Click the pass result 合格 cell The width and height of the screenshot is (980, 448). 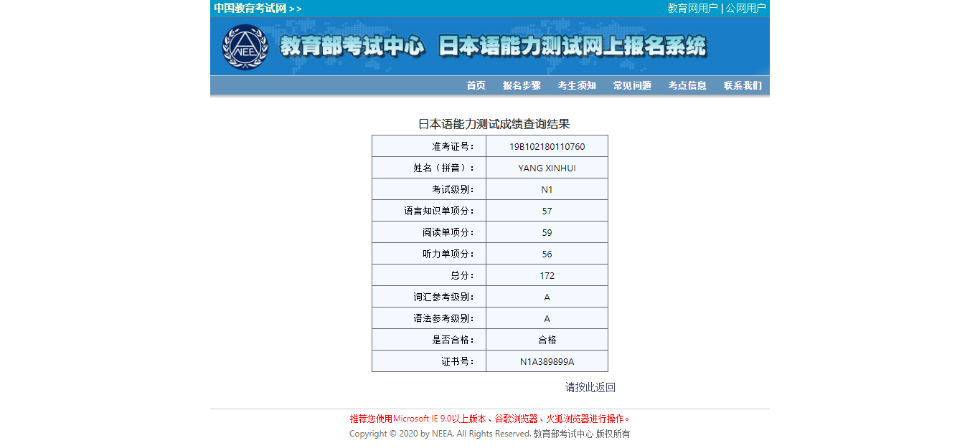[x=547, y=340]
